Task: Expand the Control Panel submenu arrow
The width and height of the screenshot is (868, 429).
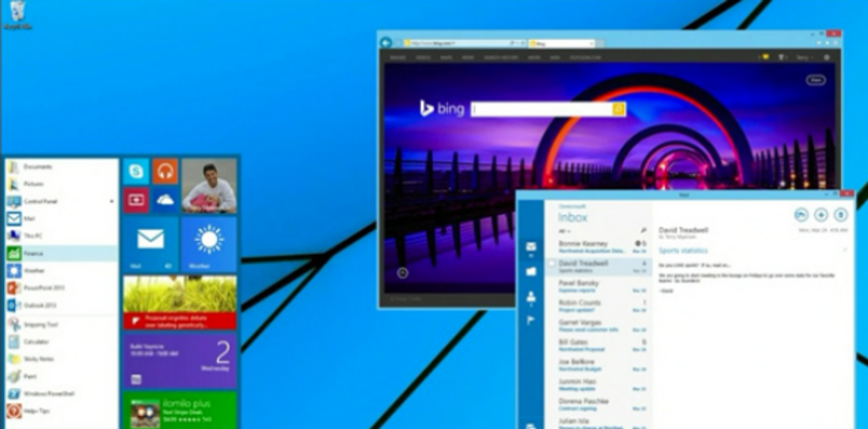Action: pyautogui.click(x=113, y=202)
